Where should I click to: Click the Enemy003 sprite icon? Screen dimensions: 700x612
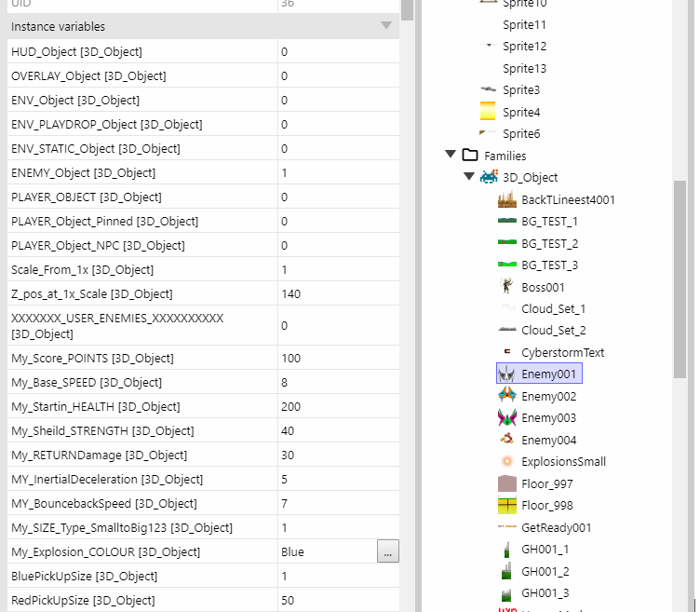click(506, 417)
